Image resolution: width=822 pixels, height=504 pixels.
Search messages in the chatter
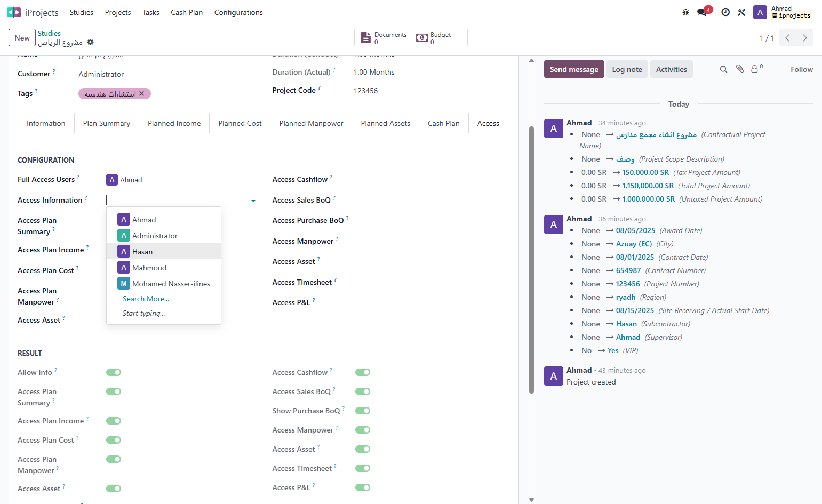click(x=723, y=69)
